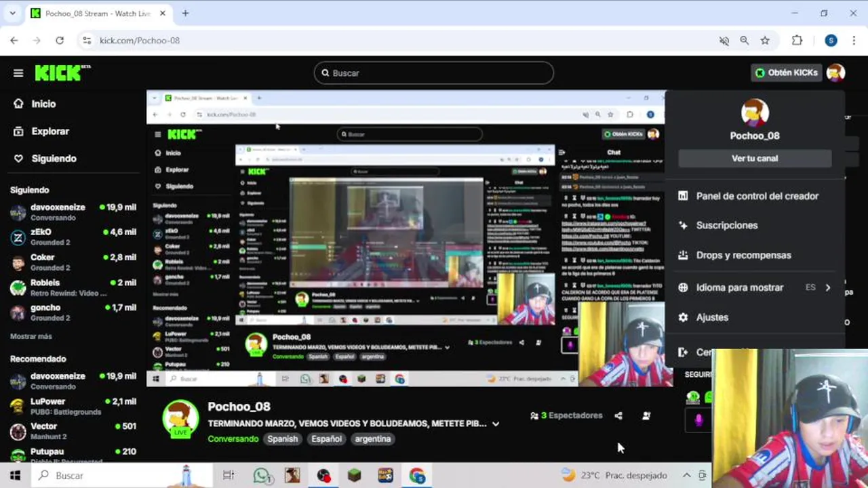
Task: Open Ajustes settings entry
Action: coord(712,317)
